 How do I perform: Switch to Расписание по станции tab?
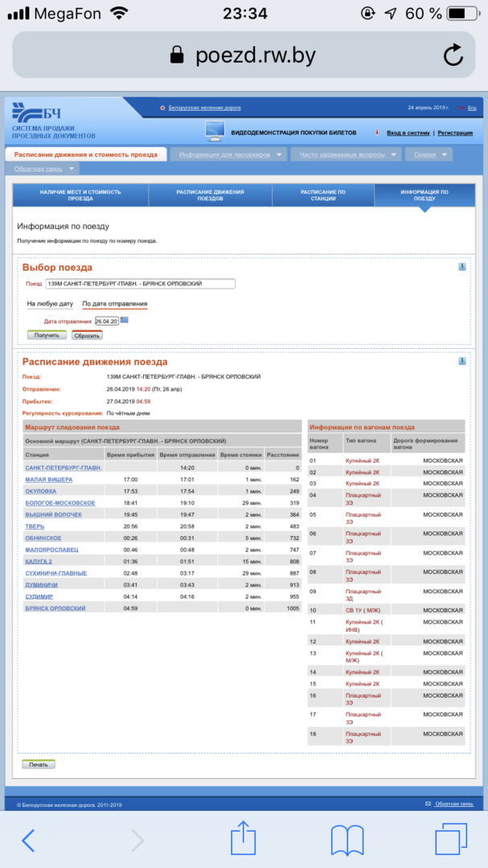pos(322,196)
